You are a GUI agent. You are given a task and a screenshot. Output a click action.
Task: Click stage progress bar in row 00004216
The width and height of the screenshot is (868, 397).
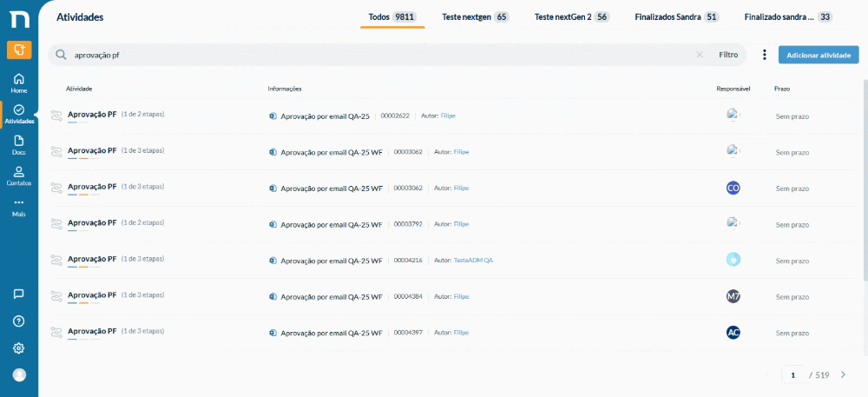(83, 267)
